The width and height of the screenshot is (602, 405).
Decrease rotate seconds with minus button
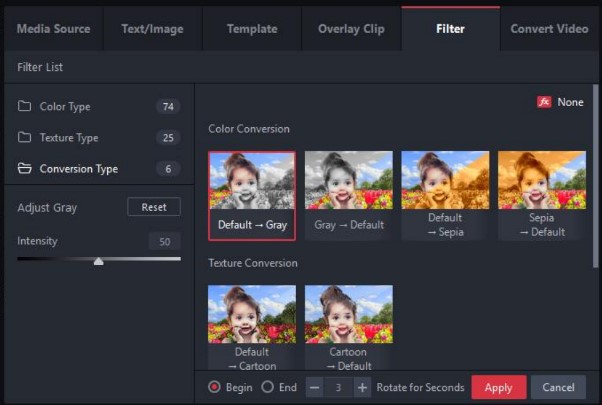[x=315, y=387]
